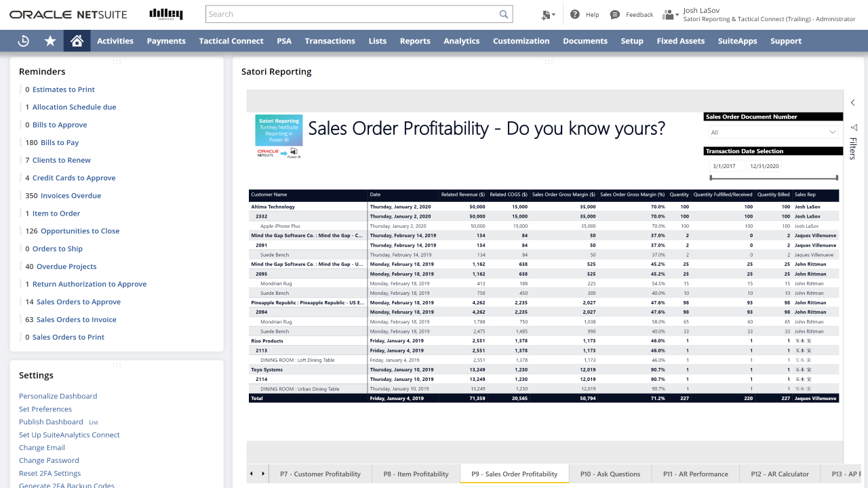
Task: Open the Overdue Projects reminder
Action: point(66,266)
